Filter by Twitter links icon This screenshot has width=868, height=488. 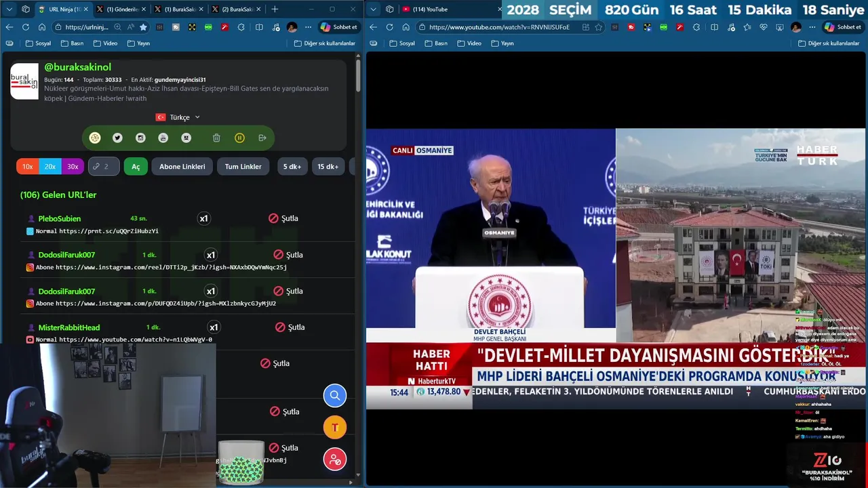point(117,138)
